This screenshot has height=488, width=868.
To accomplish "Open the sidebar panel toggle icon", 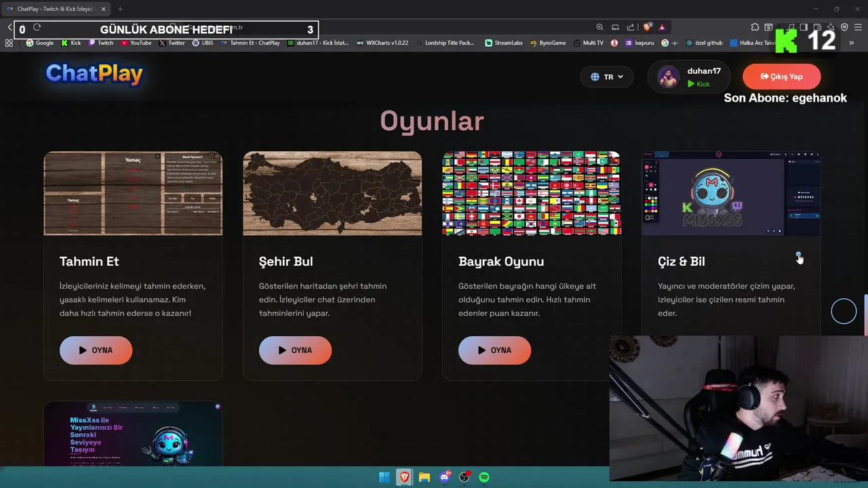I will [803, 27].
